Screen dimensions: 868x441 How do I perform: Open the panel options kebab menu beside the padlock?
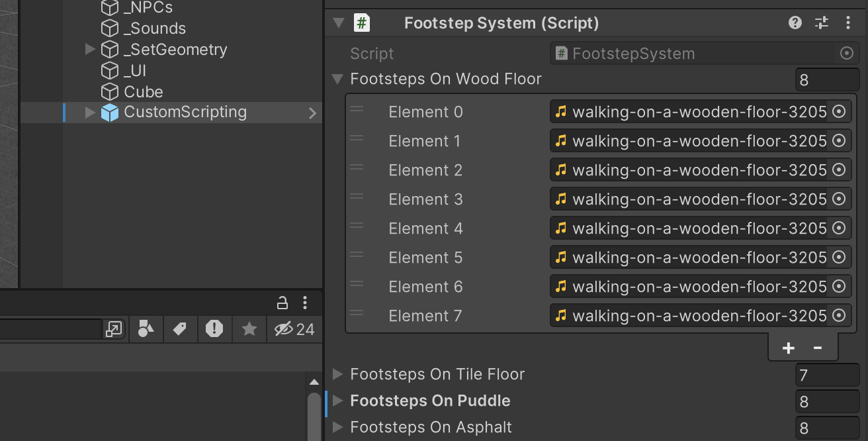[305, 303]
